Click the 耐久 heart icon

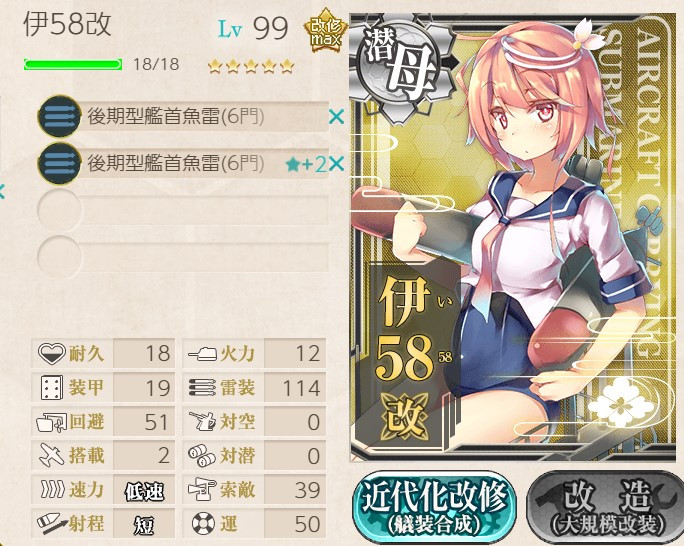pos(52,352)
